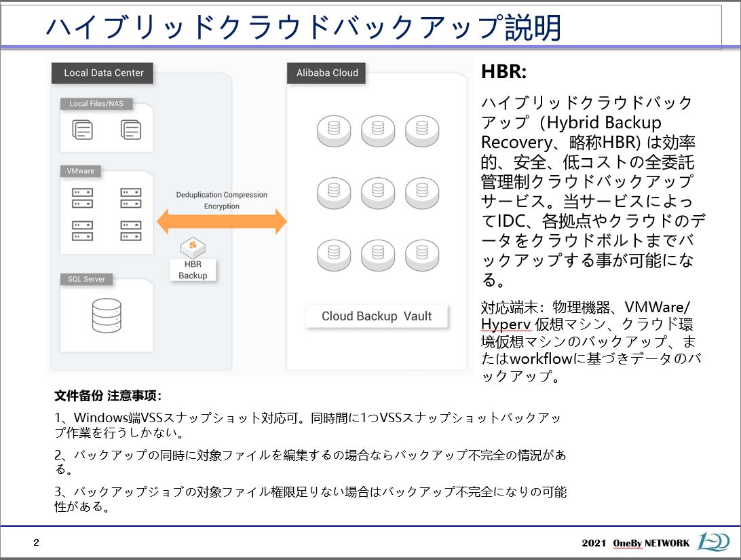This screenshot has width=741, height=560.
Task: Click the slide page number 2
Action: [37, 542]
